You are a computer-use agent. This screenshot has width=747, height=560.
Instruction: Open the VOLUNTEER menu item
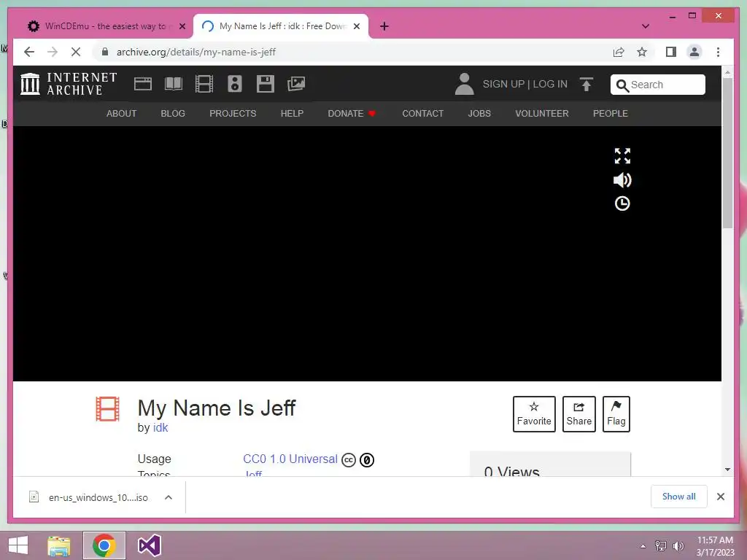tap(542, 113)
